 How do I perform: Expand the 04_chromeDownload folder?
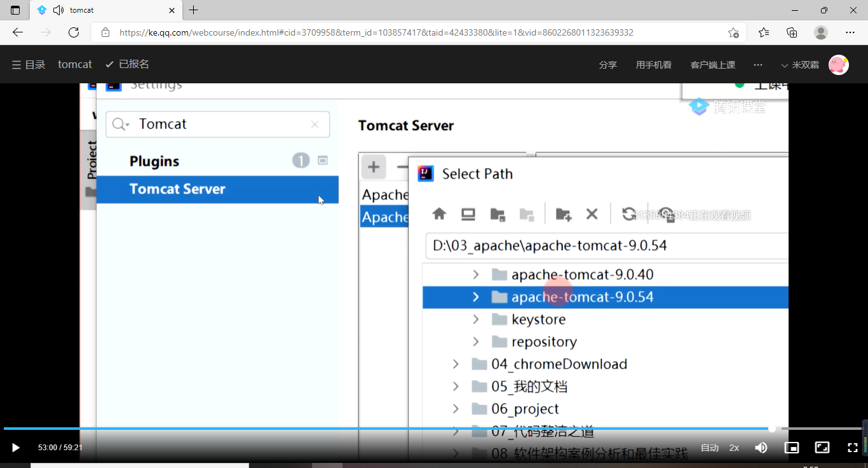[456, 364]
